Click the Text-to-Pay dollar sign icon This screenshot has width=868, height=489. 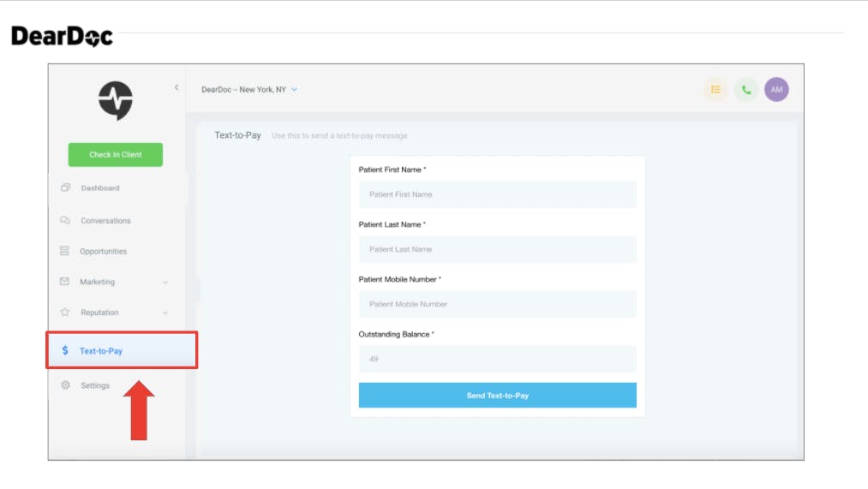(x=65, y=350)
